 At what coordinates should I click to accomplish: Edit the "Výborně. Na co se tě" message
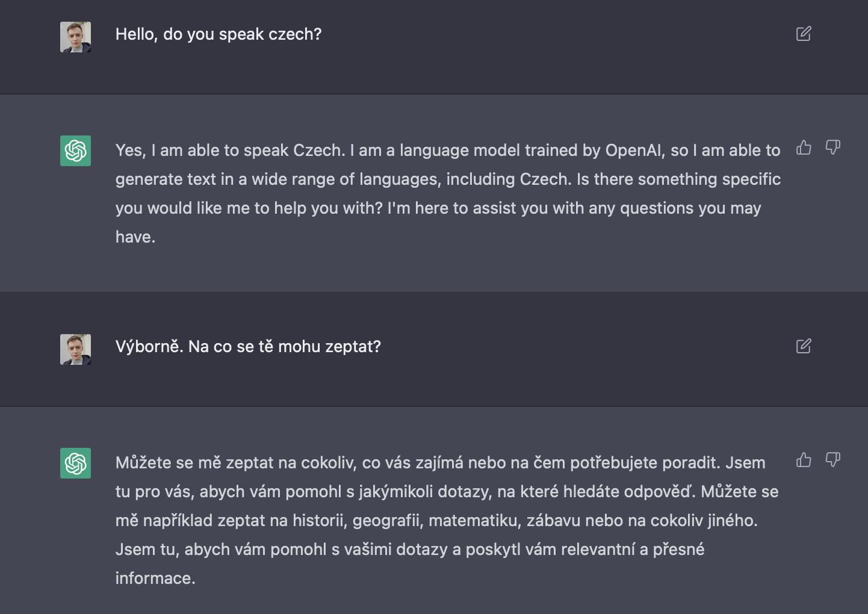coord(804,346)
